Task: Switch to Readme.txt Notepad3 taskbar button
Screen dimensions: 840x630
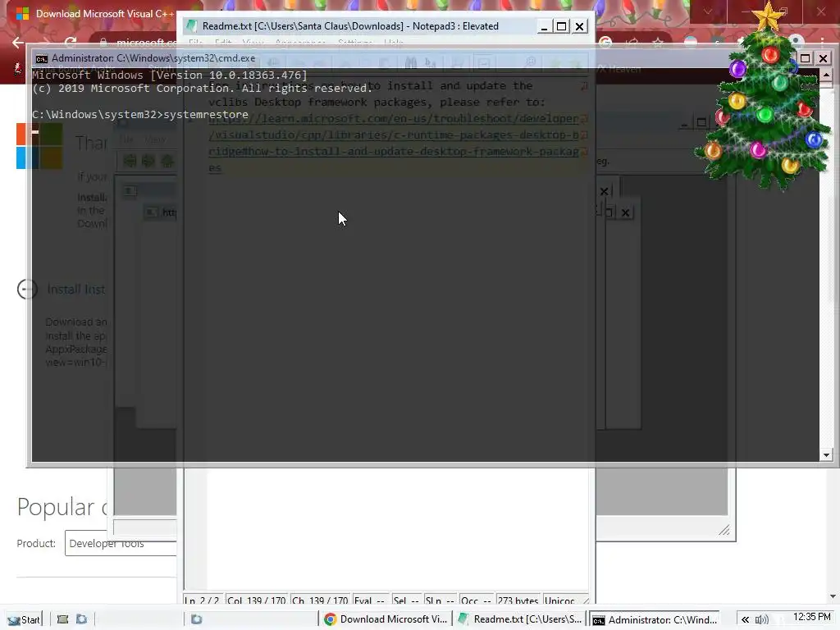Action: (519, 619)
